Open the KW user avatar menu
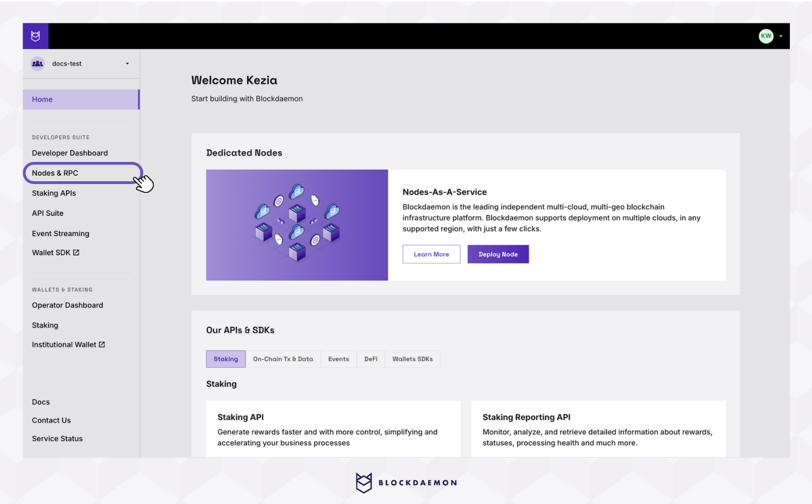The height and width of the screenshot is (504, 812). [x=766, y=36]
